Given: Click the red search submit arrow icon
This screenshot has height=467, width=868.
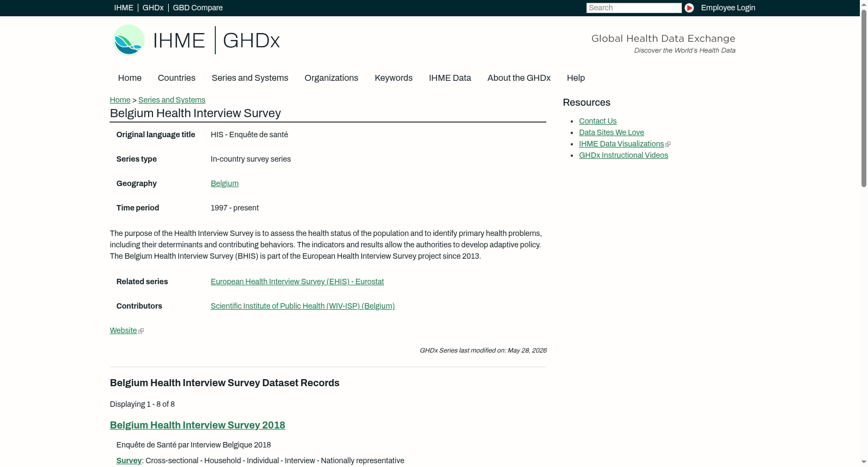Looking at the screenshot, I should pyautogui.click(x=689, y=8).
